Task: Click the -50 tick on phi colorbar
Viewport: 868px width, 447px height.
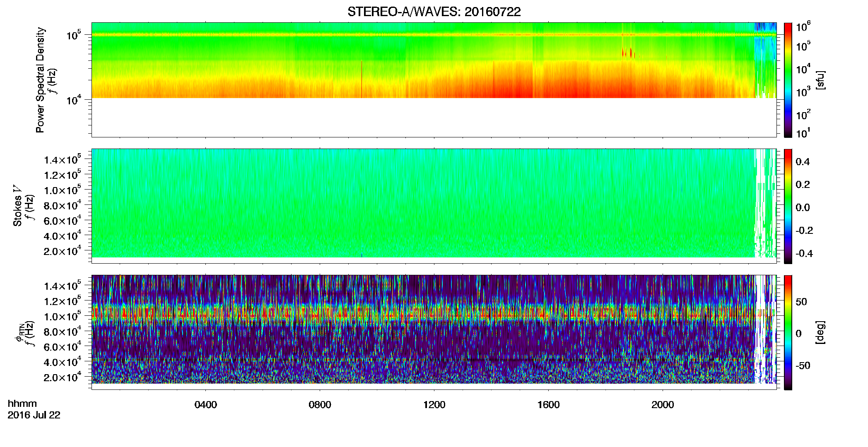Action: [803, 365]
